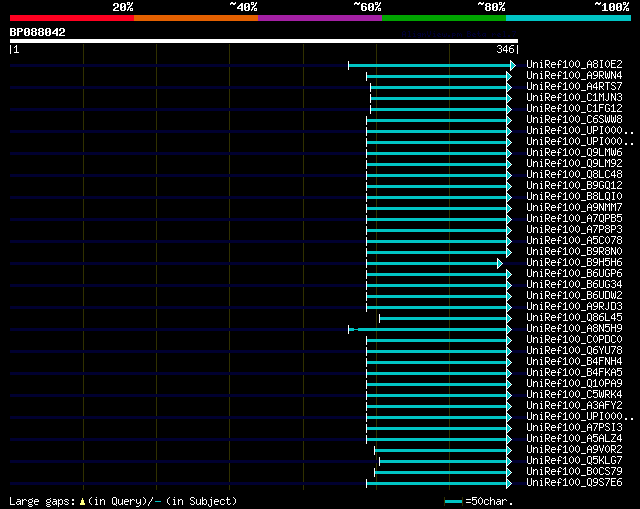This screenshot has height=509, width=640.
Task: Open hit UniRef100_A8I0E2
Action: click(574, 64)
